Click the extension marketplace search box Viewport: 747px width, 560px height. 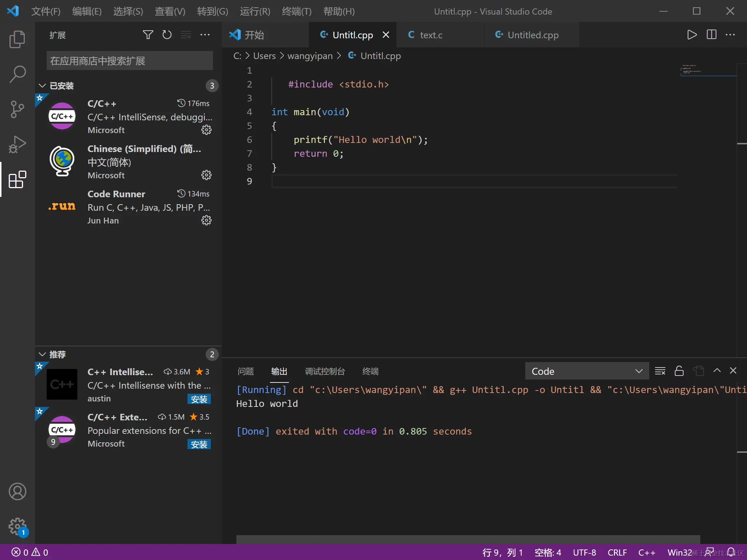[x=129, y=61]
